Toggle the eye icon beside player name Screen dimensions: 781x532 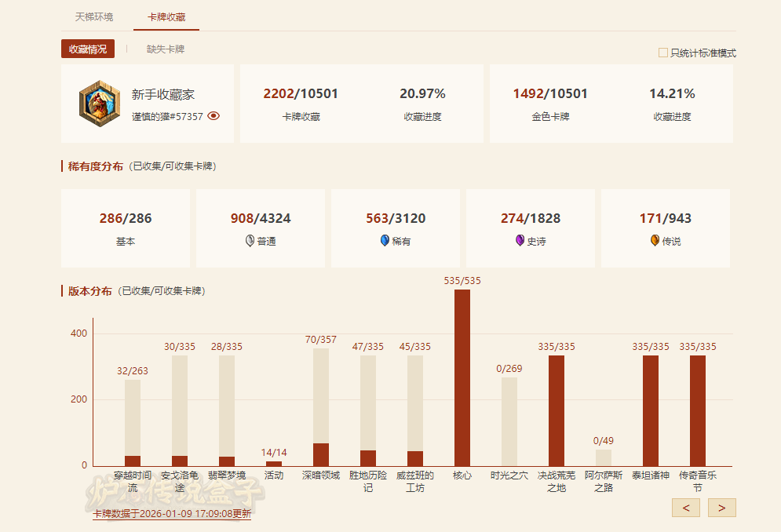tap(213, 116)
